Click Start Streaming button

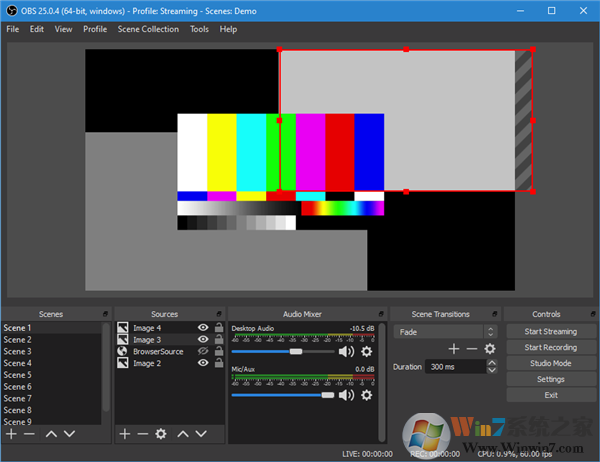551,331
